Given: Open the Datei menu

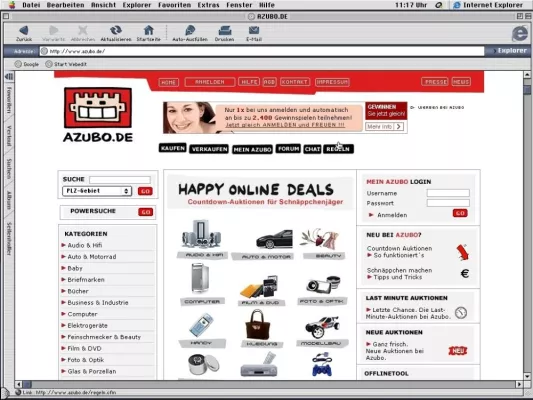Looking at the screenshot, I should click(x=31, y=5).
